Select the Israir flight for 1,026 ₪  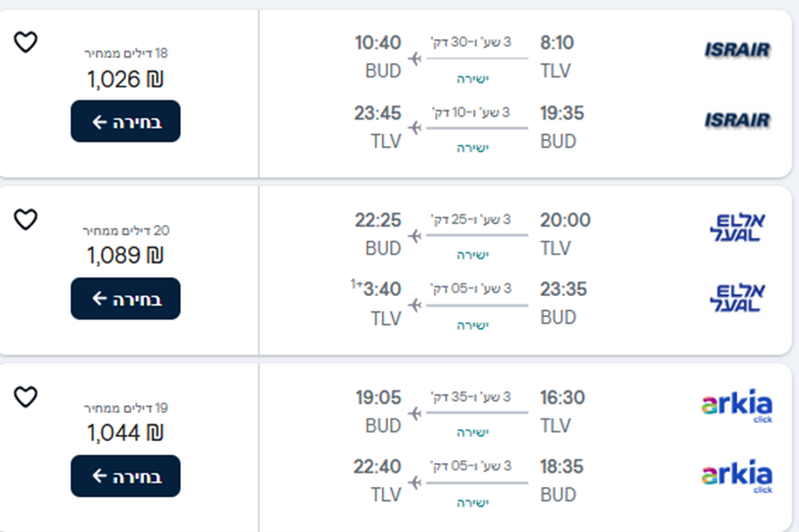125,122
